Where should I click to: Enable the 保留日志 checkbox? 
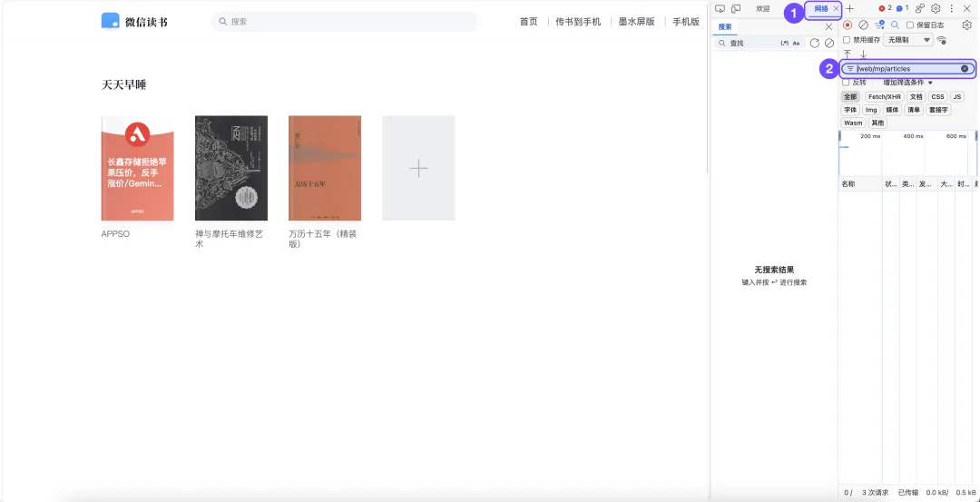tap(910, 25)
